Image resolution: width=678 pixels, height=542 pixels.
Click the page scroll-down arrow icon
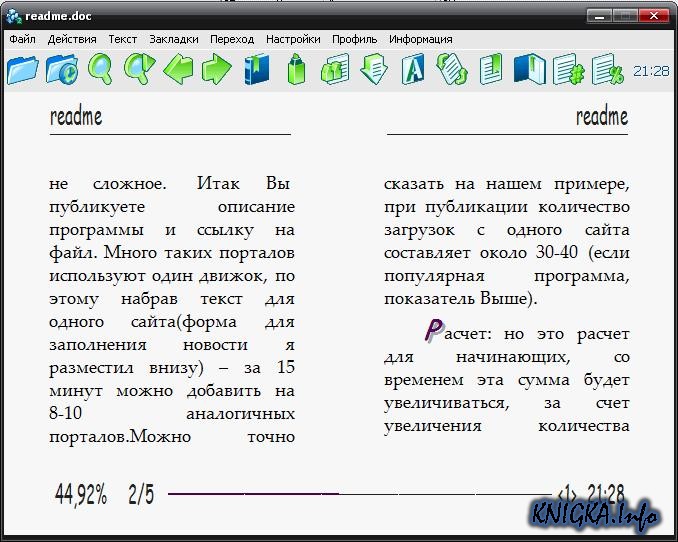(374, 69)
